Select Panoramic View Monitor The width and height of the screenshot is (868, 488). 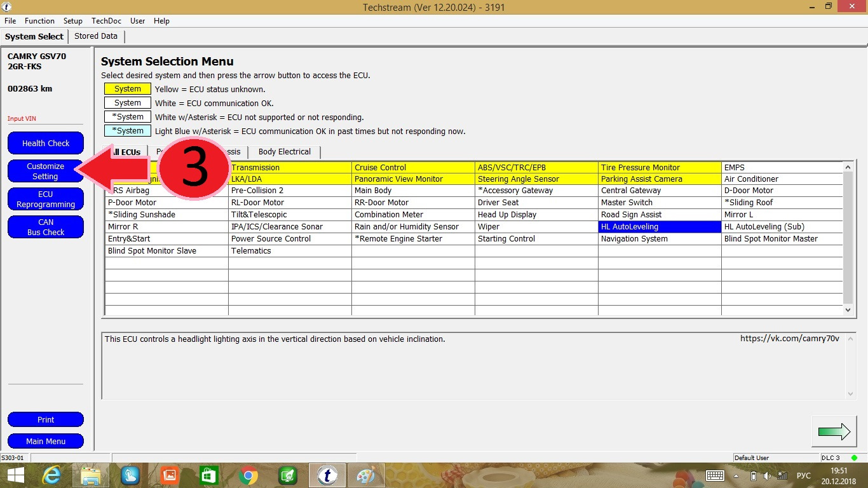click(x=413, y=179)
